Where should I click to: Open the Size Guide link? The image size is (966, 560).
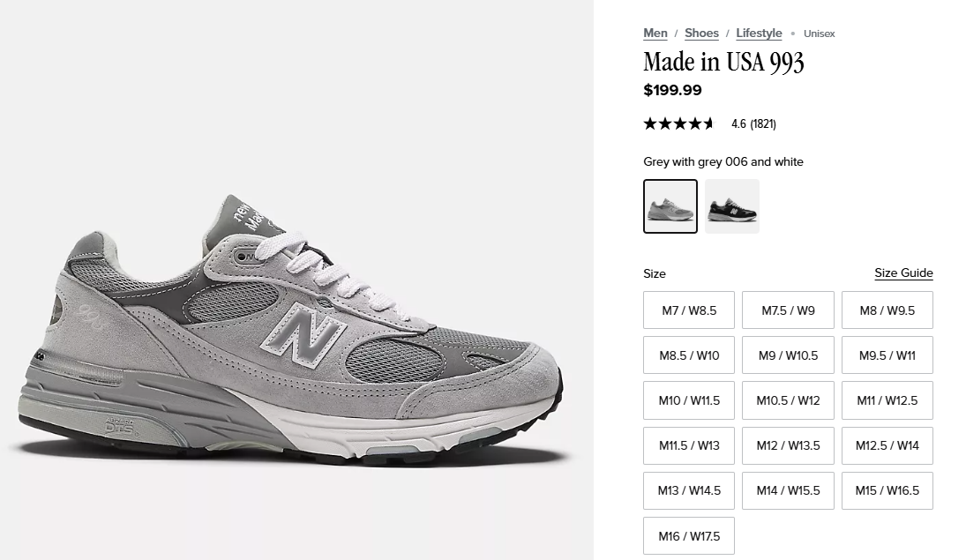point(903,273)
